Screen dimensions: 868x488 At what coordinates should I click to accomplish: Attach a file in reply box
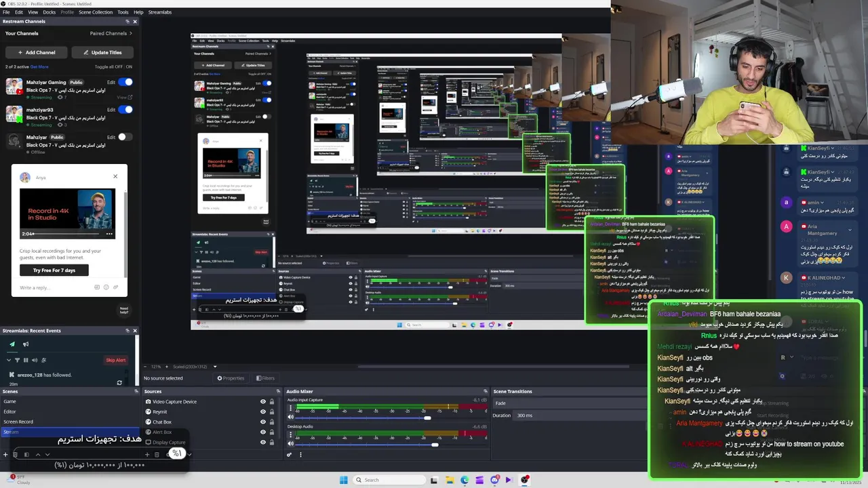tap(116, 287)
